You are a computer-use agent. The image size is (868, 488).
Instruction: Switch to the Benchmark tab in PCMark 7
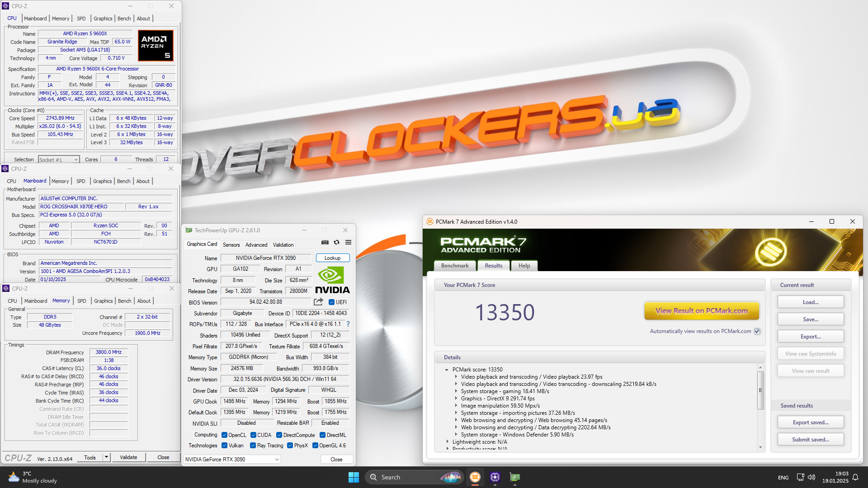pyautogui.click(x=455, y=266)
